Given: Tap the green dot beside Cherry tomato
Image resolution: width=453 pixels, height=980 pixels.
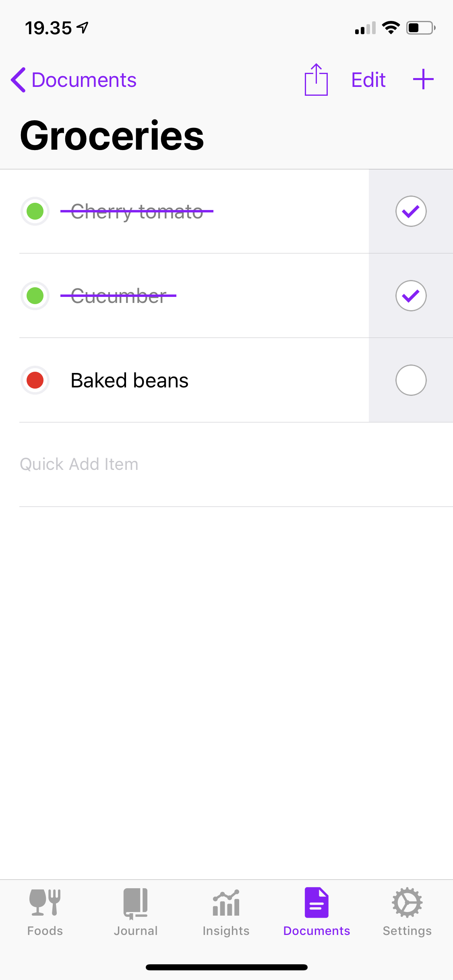Looking at the screenshot, I should click(35, 211).
